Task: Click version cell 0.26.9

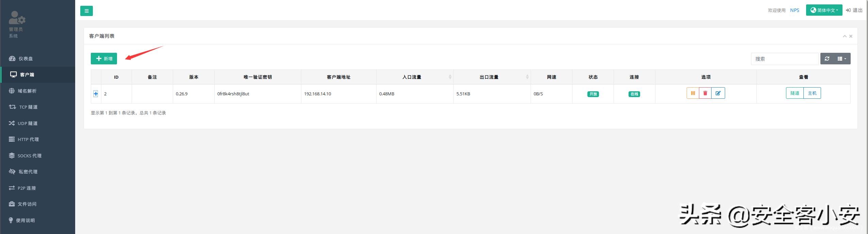Action: (x=182, y=94)
